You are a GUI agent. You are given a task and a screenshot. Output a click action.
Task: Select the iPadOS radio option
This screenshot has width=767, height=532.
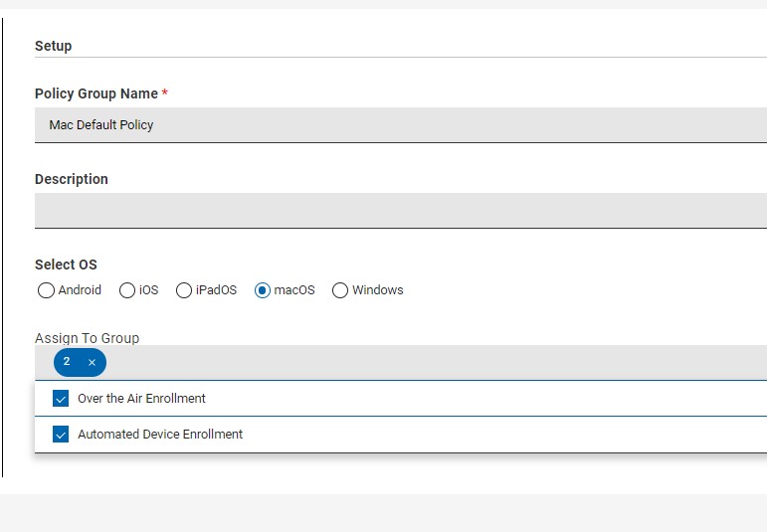tap(184, 290)
